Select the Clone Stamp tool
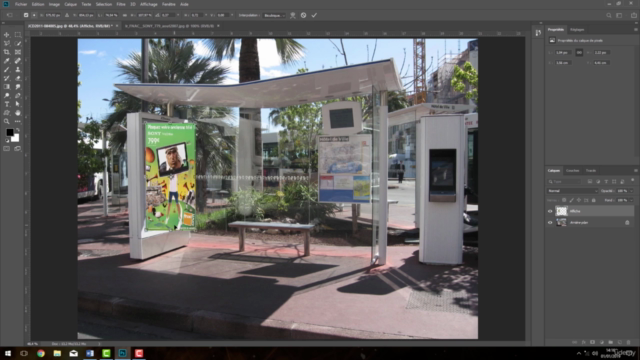The image size is (640, 360). pyautogui.click(x=18, y=69)
